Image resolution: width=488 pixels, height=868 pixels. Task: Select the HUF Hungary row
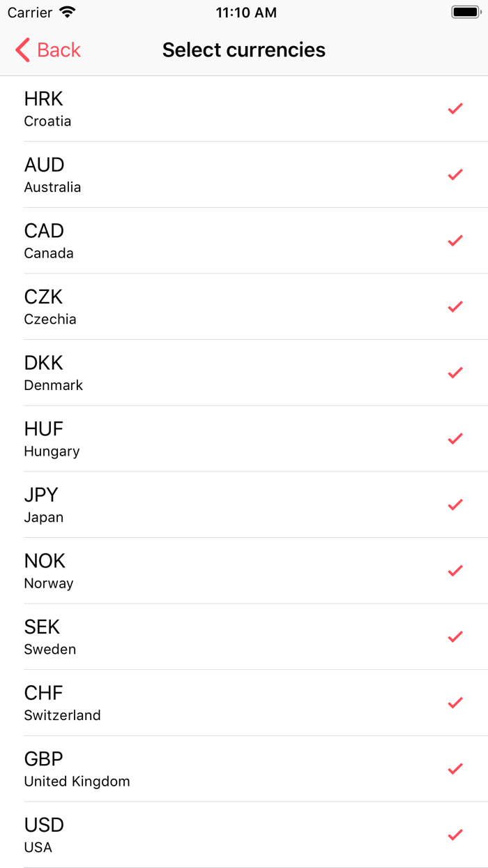coord(244,438)
